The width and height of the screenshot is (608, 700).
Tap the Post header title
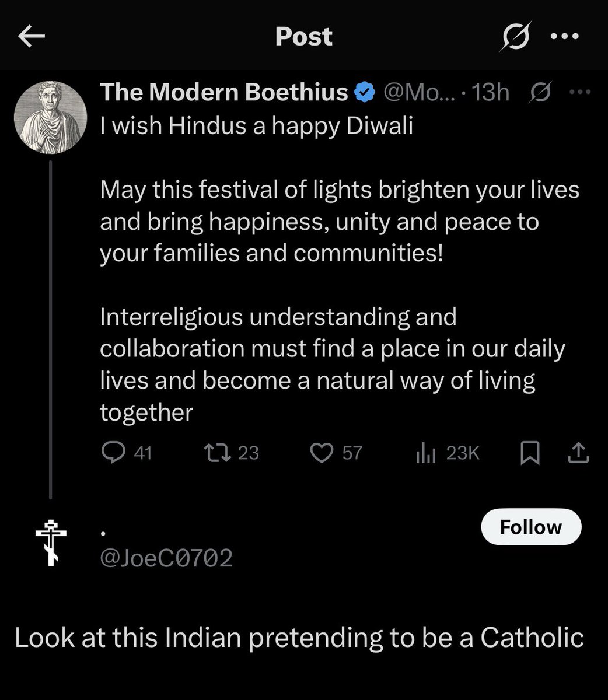tap(303, 37)
